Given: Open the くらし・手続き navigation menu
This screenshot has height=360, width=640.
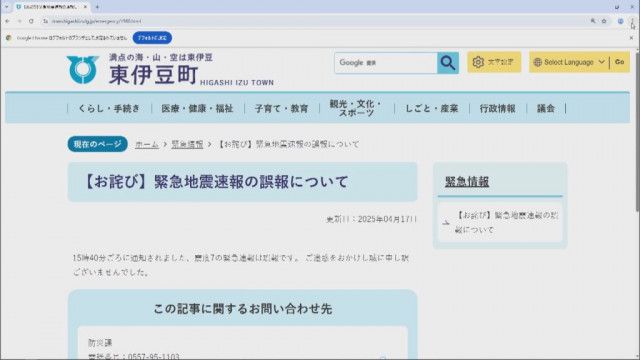Looking at the screenshot, I should (109, 108).
